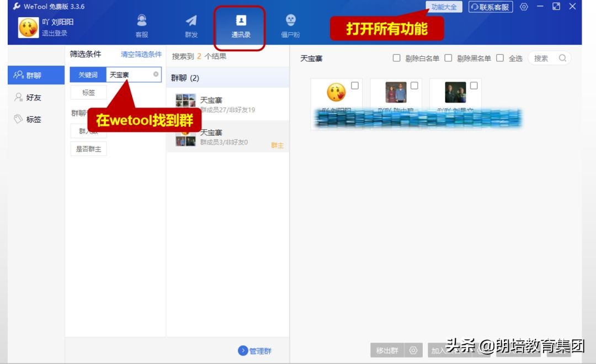Screen dimensions: 596x364
Task: Enable the 剔除白名单 checkbox
Action: tap(396, 57)
